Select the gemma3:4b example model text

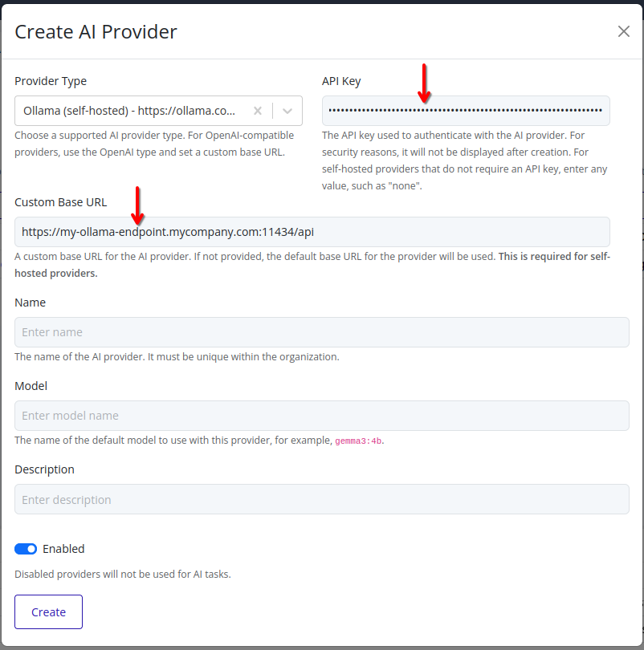click(359, 441)
